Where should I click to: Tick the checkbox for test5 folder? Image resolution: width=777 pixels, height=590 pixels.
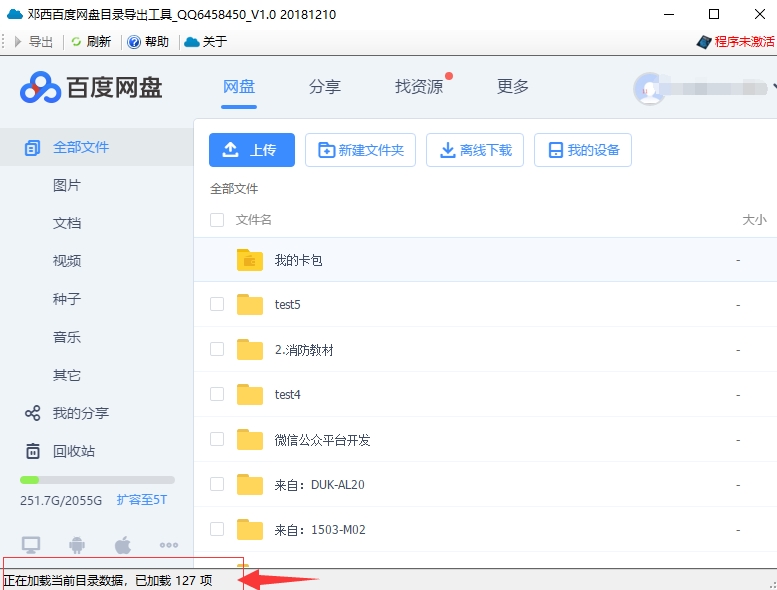[x=217, y=304]
